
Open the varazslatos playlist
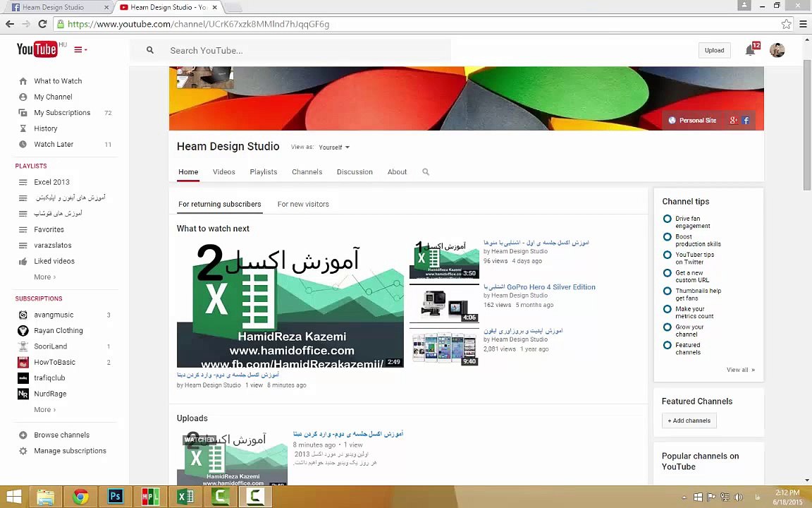click(53, 246)
